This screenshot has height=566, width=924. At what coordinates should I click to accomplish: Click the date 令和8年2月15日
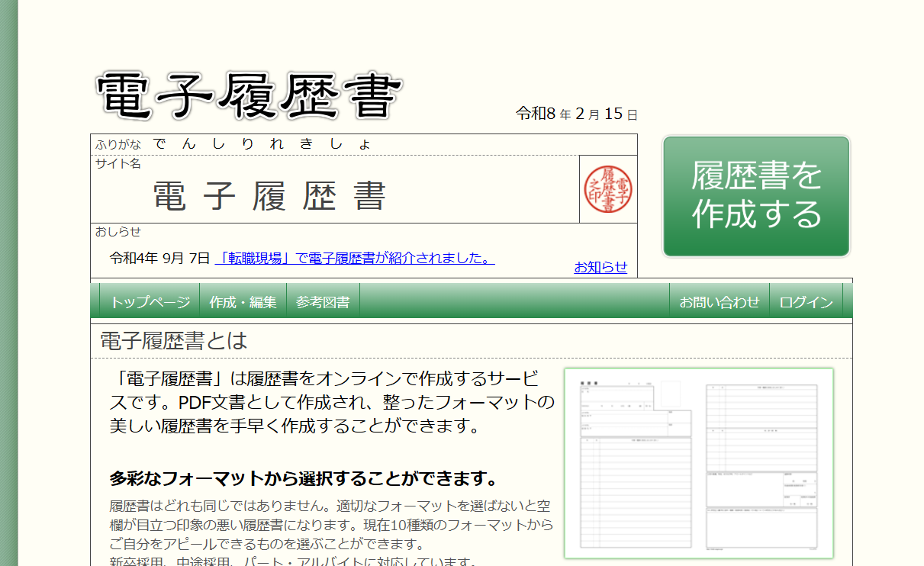click(x=577, y=114)
